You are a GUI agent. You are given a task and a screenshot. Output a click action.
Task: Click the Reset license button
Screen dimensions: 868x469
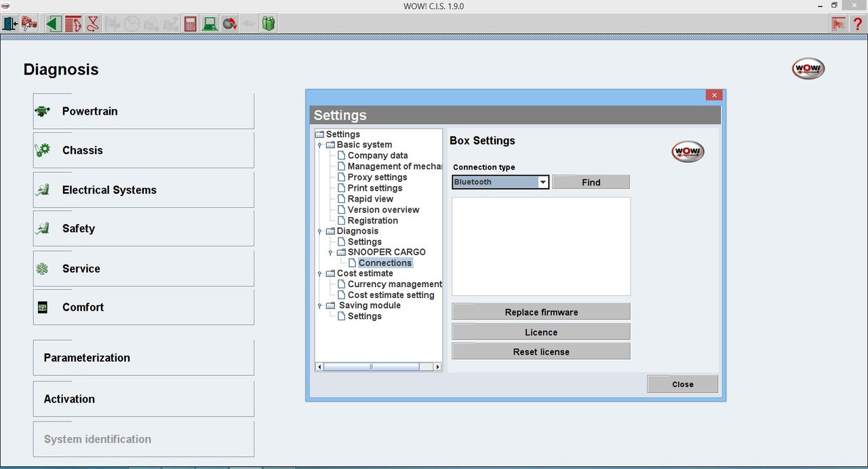click(541, 352)
